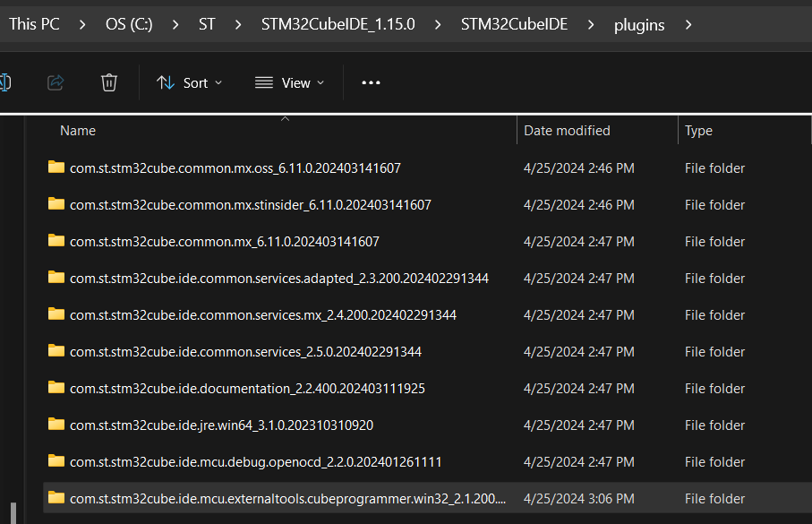
Task: Select com.st.stm32cube.common.mx.stinsider_6.11.0.202403141607 folder name
Action: (250, 205)
